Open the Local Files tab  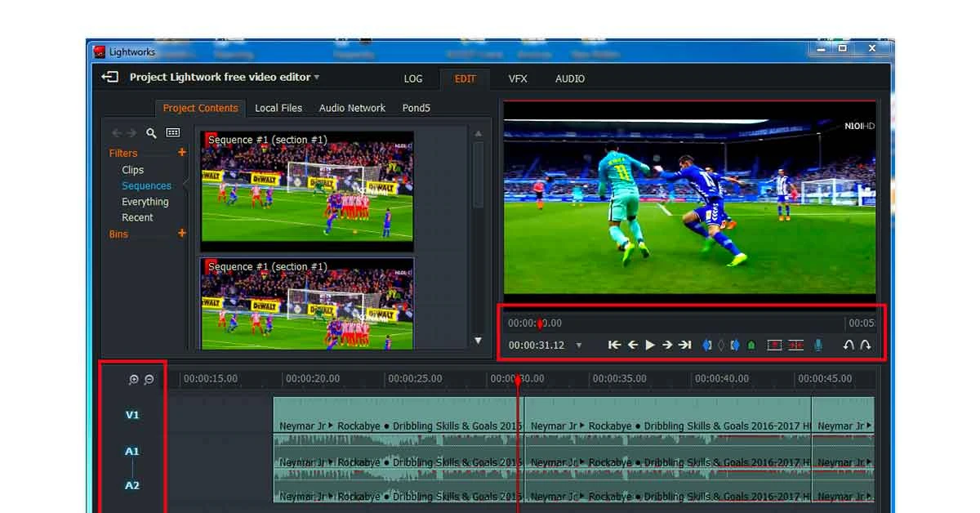point(278,107)
